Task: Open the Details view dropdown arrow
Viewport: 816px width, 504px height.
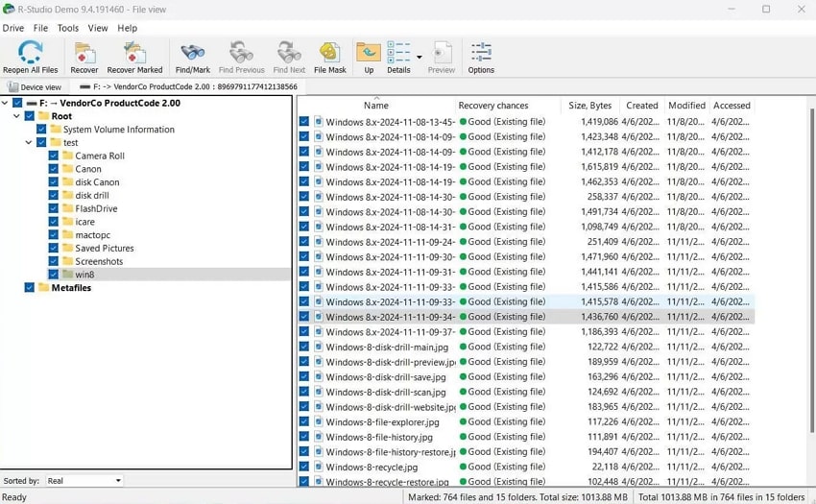Action: coord(420,57)
